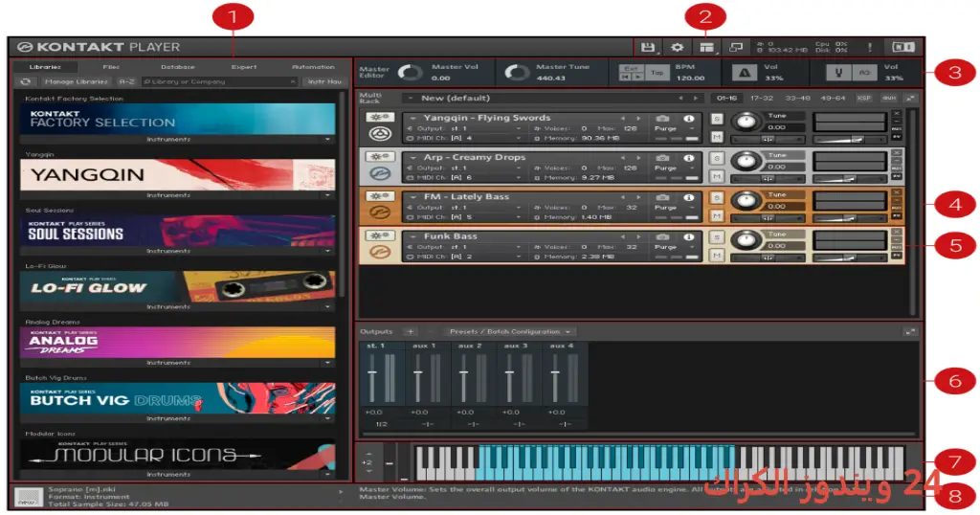Mute the Yangqin - Flying Swords instrument
The image size is (980, 515).
717,136
